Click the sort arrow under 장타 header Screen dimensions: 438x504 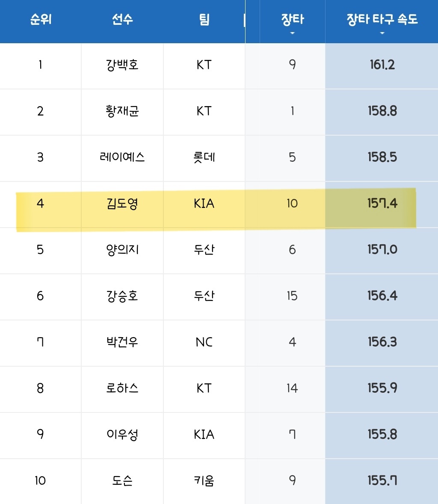point(293,33)
